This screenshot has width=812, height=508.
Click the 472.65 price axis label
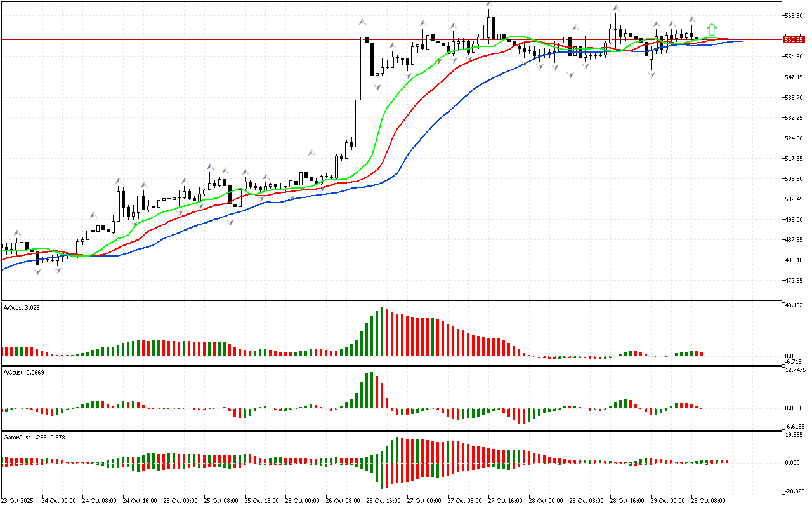pos(794,281)
